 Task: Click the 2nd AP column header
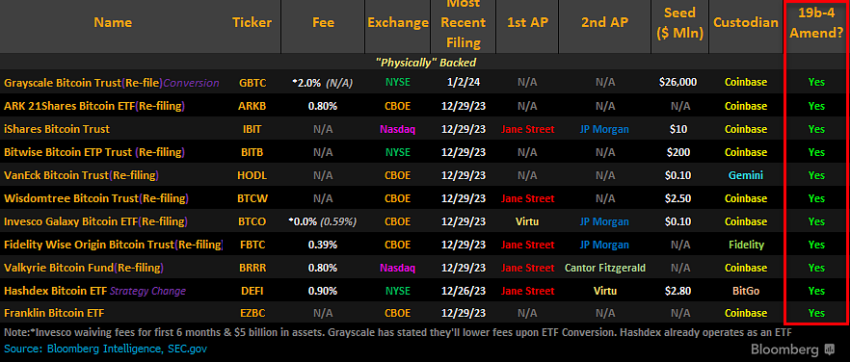[x=604, y=22]
